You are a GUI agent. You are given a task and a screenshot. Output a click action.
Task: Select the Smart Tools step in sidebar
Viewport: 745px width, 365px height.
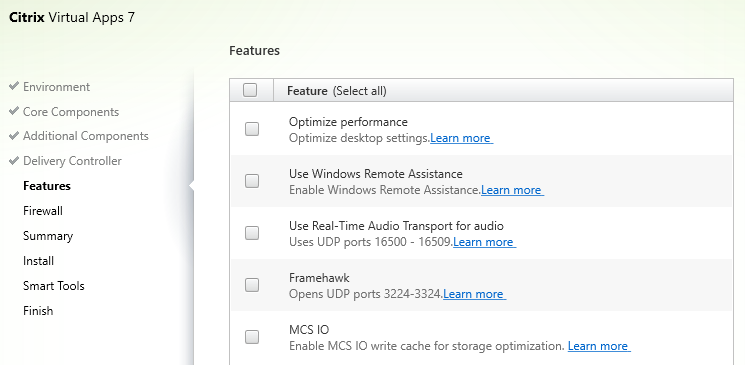[x=54, y=286]
